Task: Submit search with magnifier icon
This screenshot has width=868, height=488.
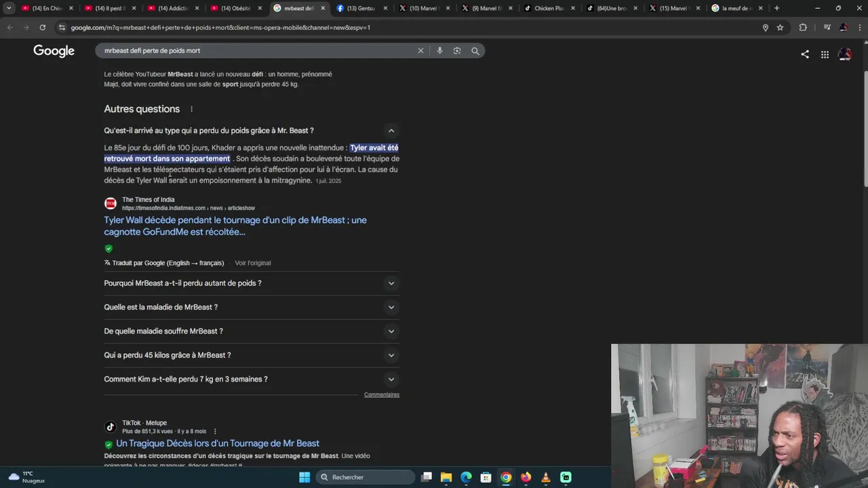Action: (475, 51)
